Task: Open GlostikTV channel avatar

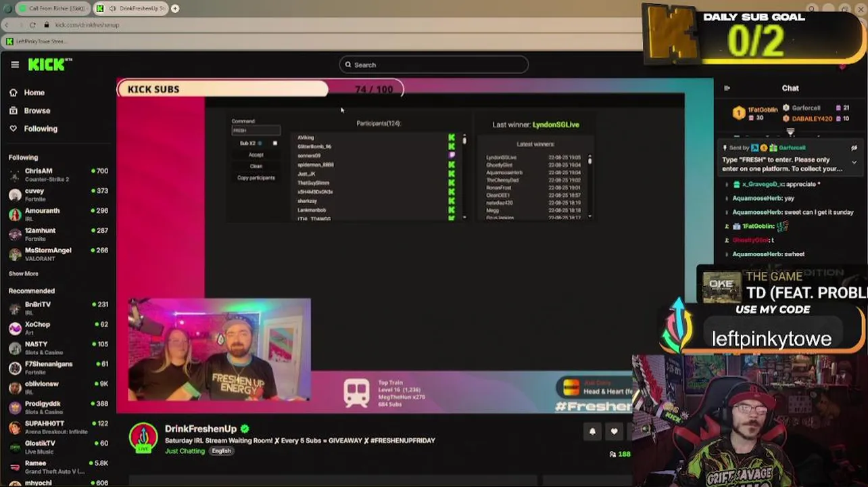Action: point(15,447)
